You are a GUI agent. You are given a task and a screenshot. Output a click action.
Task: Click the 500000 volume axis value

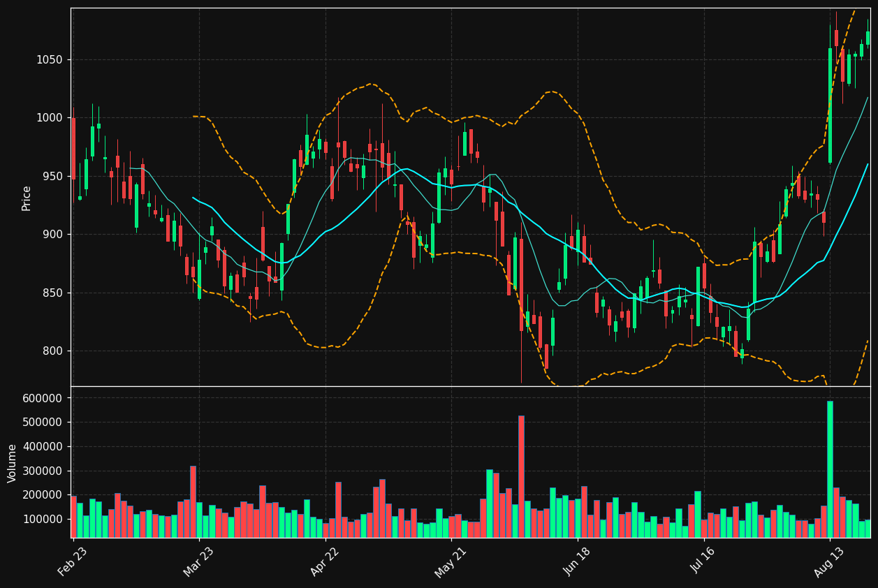(43, 422)
